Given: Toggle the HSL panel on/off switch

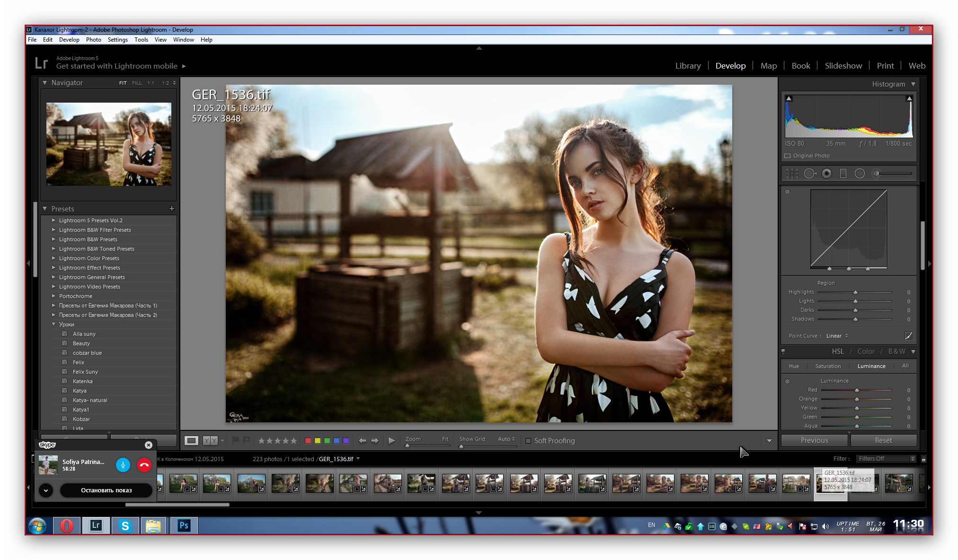Looking at the screenshot, I should (x=783, y=351).
